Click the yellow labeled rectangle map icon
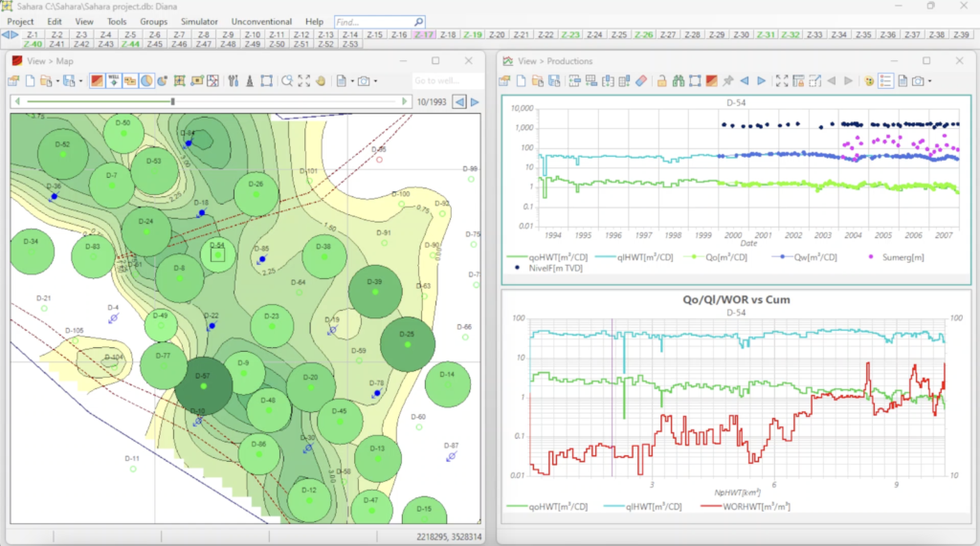This screenshot has height=546, width=980. tap(197, 80)
